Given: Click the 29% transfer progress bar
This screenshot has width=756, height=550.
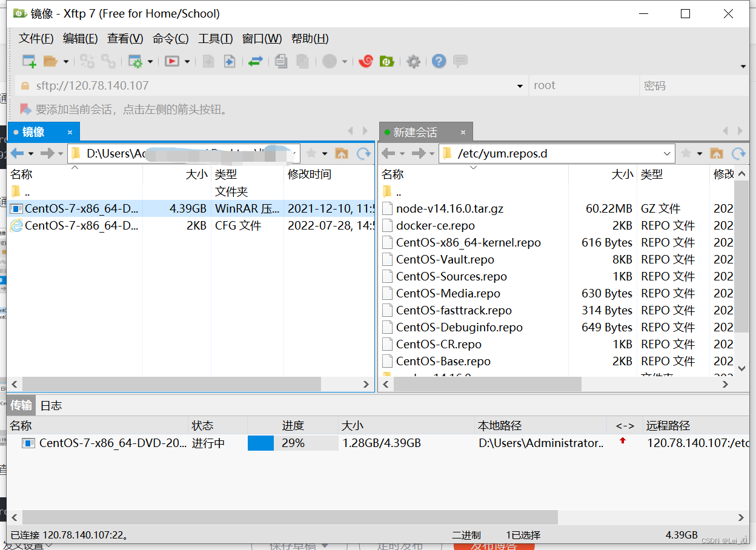Looking at the screenshot, I should [293, 443].
